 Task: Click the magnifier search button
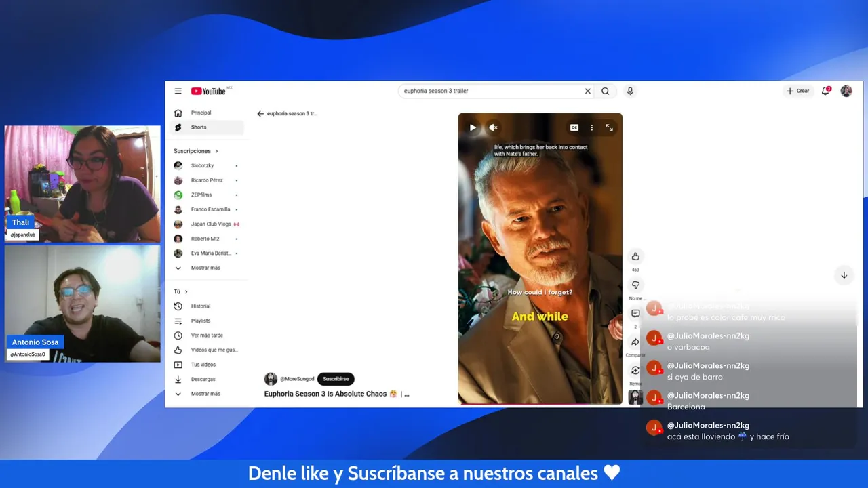point(606,91)
